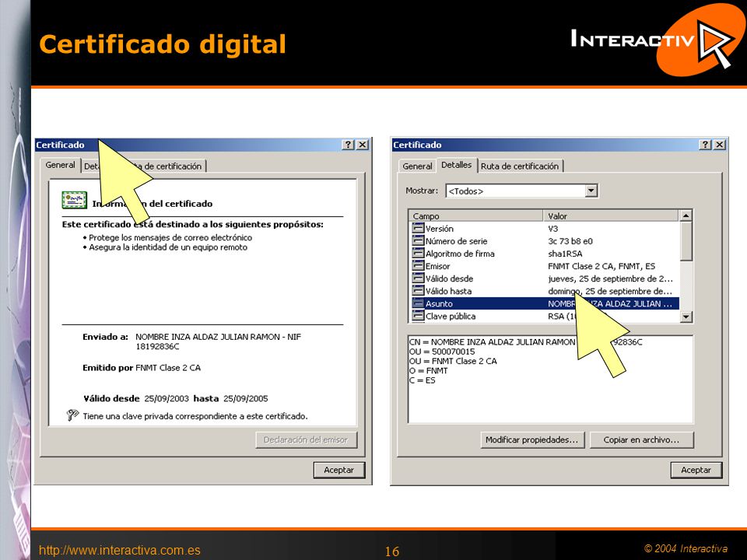
Task: Click the Declaración del emisor button
Action: [306, 440]
